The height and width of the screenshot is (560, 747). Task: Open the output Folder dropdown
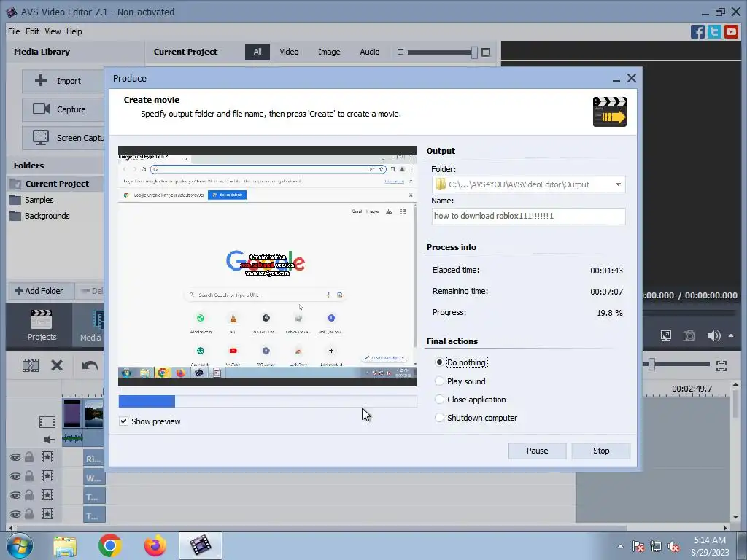618,184
